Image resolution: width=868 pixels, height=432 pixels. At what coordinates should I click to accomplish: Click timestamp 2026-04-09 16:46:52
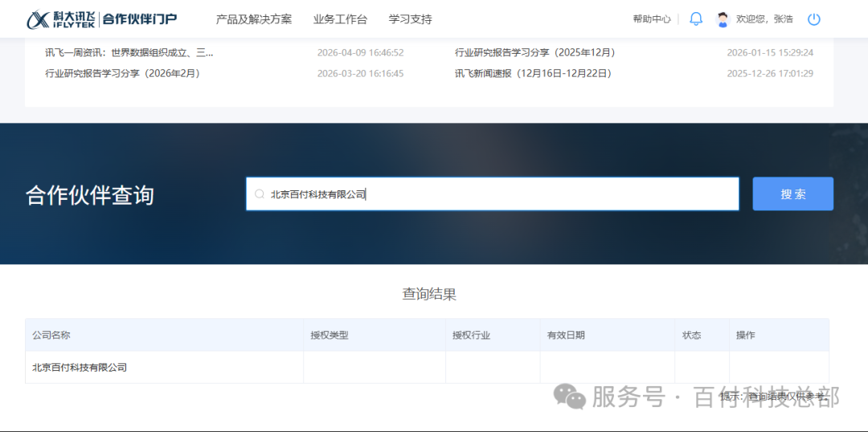point(360,53)
